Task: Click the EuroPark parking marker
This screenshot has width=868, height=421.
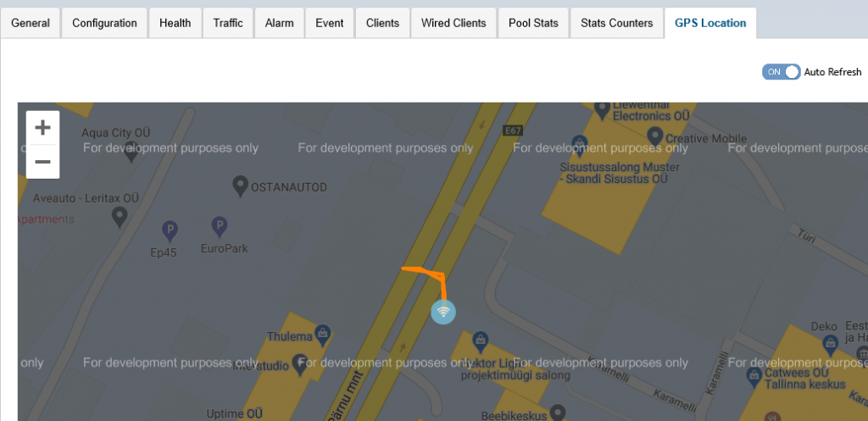Action: 220,226
